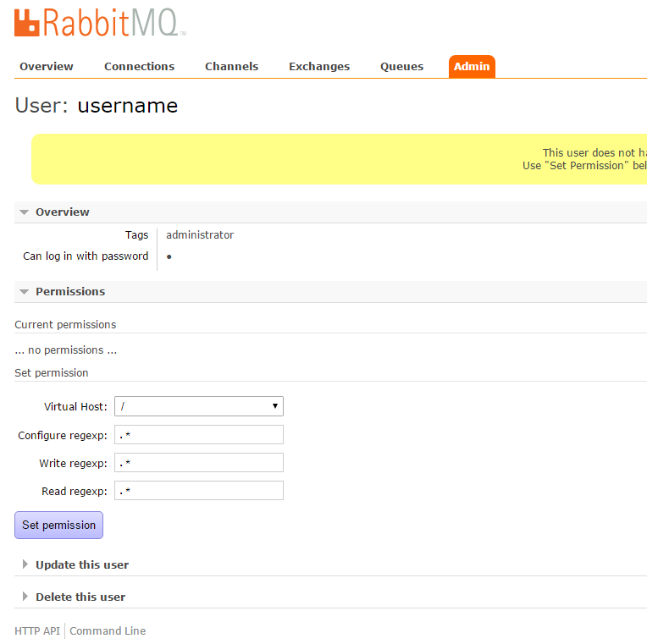Collapse the Permissions section

[69, 292]
